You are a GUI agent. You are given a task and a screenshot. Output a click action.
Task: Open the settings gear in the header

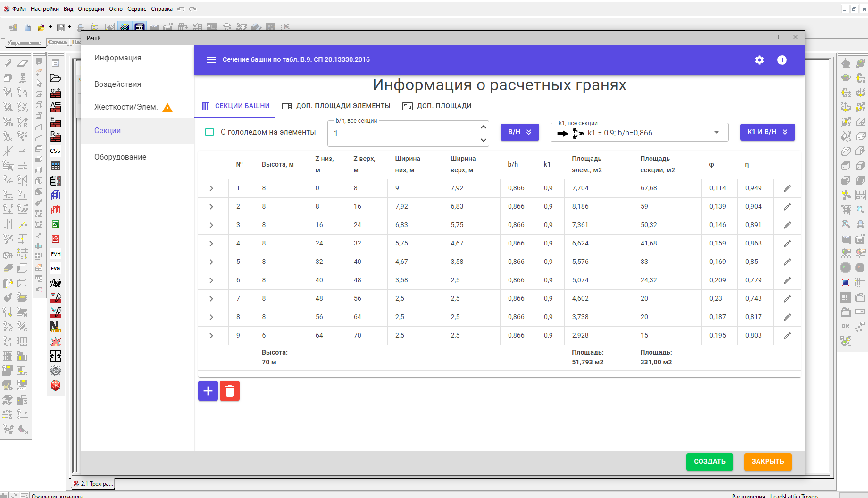click(x=759, y=60)
